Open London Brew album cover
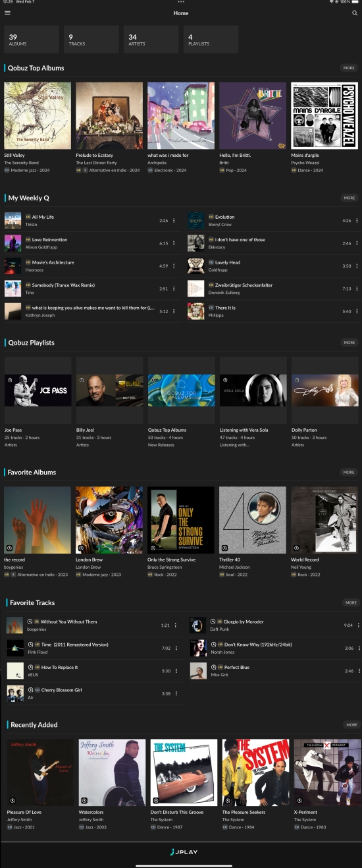 109,520
